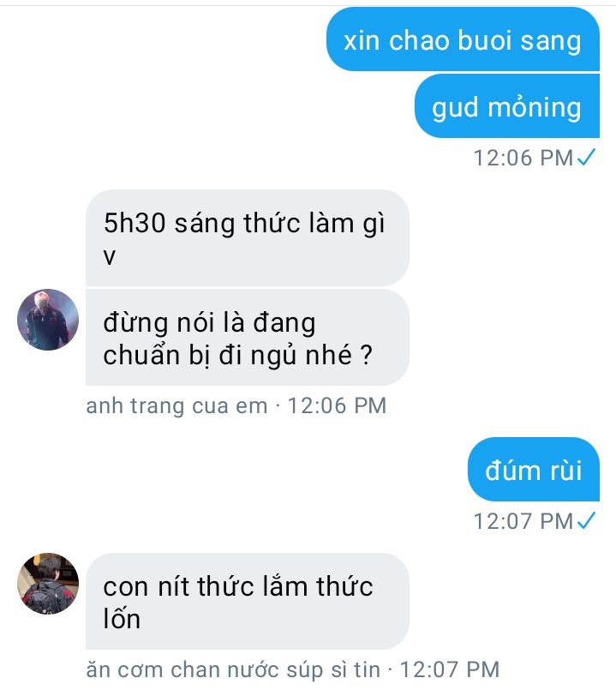The image size is (616, 690).
Task: Open the avatar of "anh trang cua em"
Action: (48, 320)
